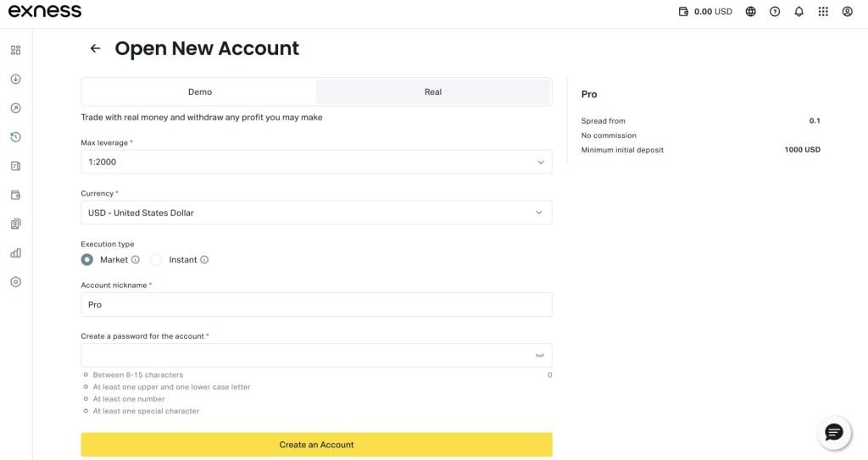The width and height of the screenshot is (868, 460).
Task: Open the language globe selector
Action: (750, 12)
